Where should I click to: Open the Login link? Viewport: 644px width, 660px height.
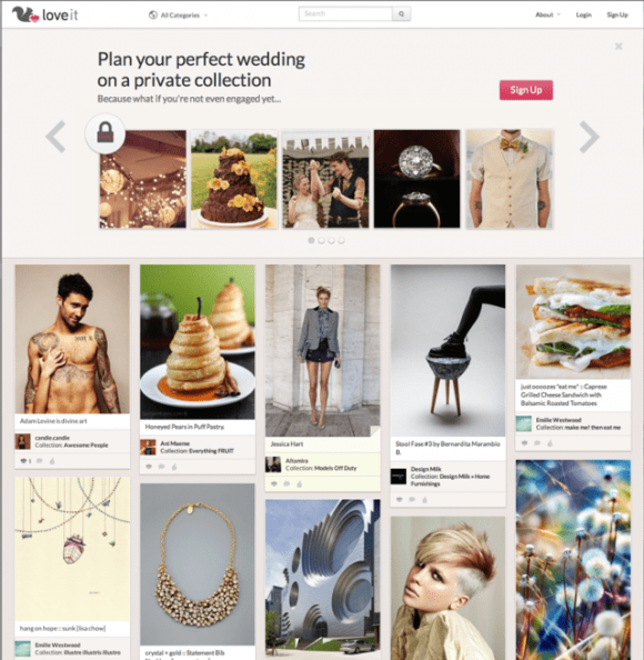(x=583, y=15)
